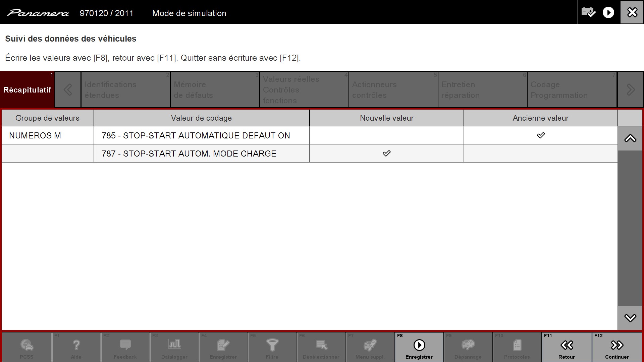The image size is (644, 362).
Task: Switch to Mémoire de défauts tab
Action: click(215, 90)
